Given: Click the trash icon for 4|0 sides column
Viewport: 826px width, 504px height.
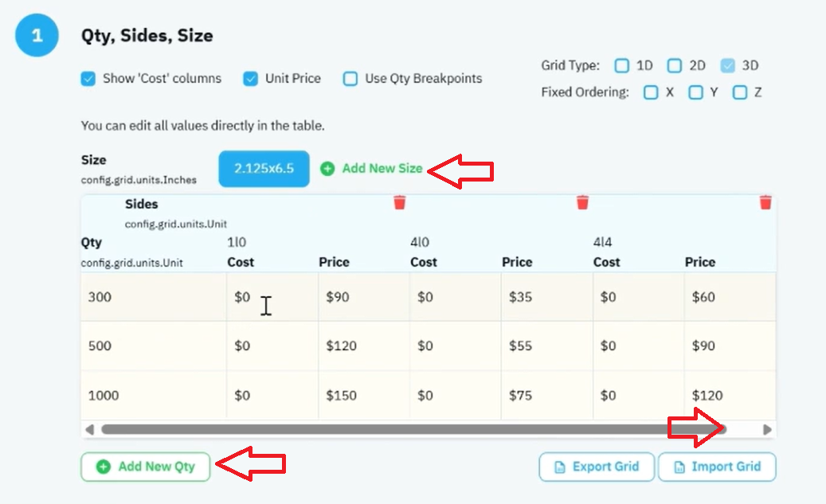Looking at the screenshot, I should click(582, 202).
